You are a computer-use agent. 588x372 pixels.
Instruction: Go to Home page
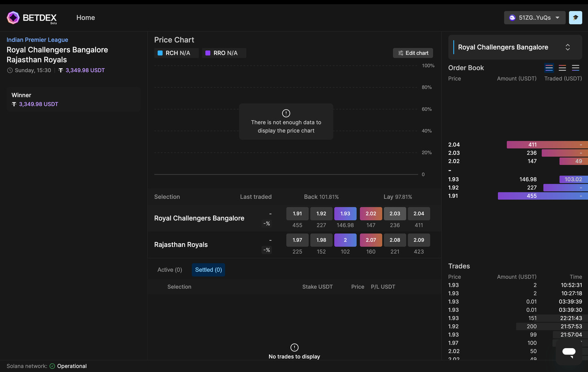point(86,18)
